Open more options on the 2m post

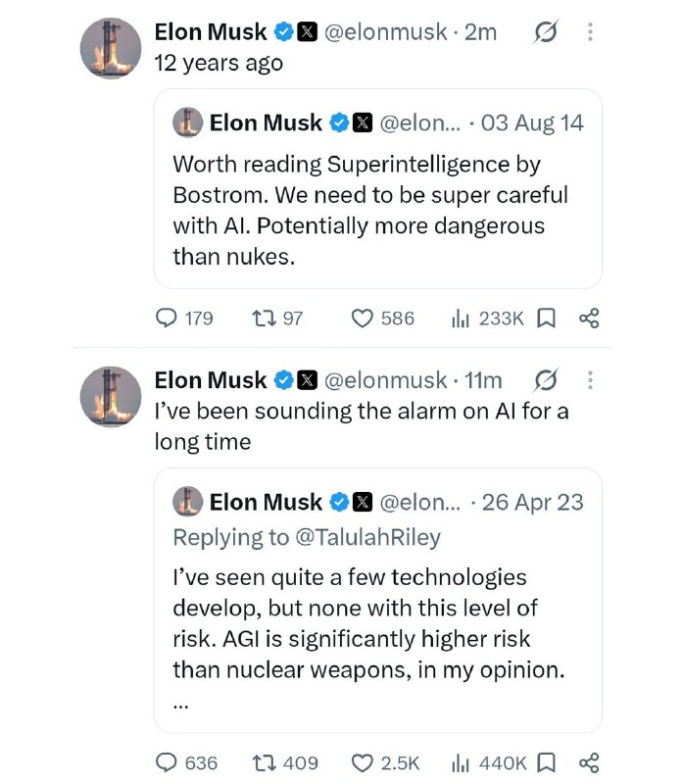click(x=591, y=31)
